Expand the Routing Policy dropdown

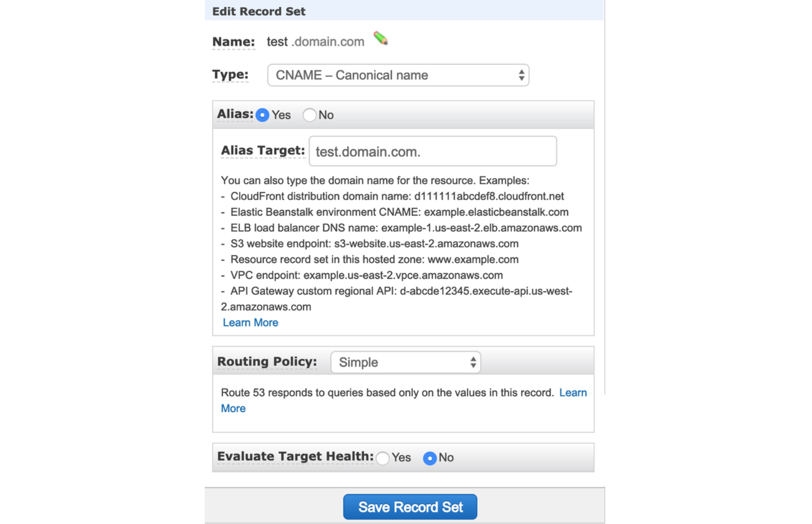(x=405, y=362)
